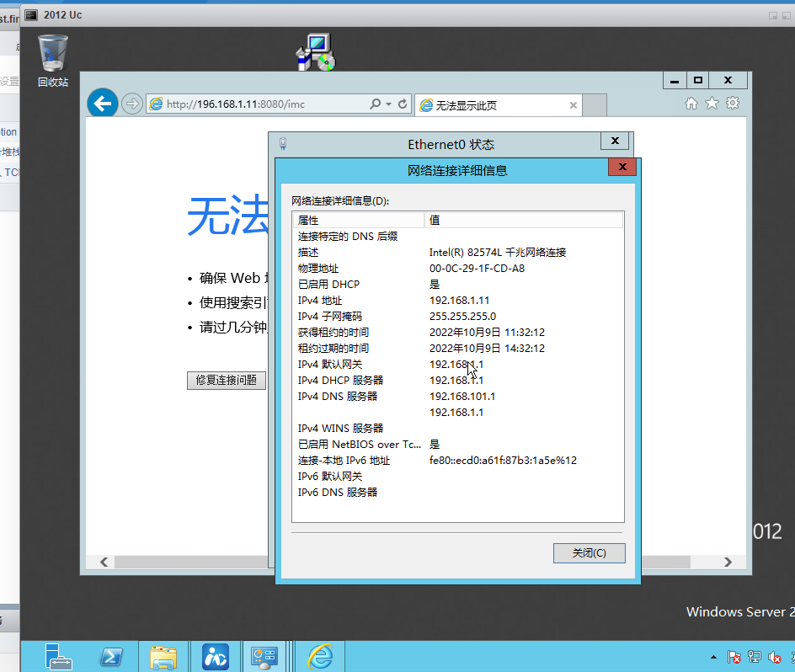Image resolution: width=795 pixels, height=672 pixels.
Task: Select the physical address 00-0C-29-1F-CD-A8
Action: (477, 269)
